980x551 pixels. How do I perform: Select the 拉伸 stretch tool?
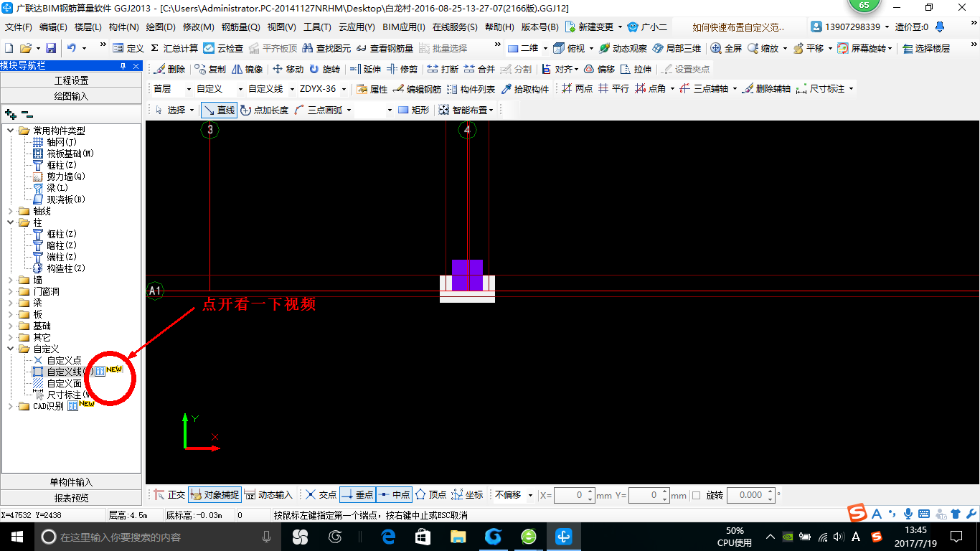636,70
